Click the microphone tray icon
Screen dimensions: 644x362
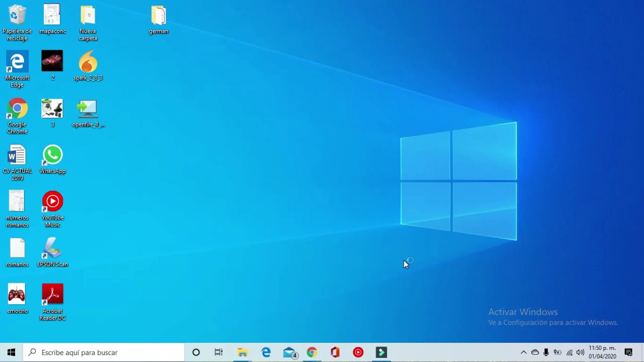click(546, 352)
